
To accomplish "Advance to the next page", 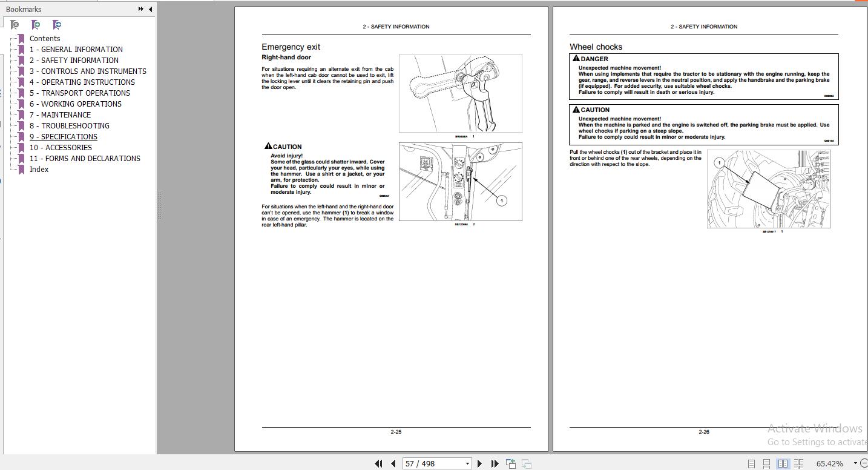I will 479,463.
